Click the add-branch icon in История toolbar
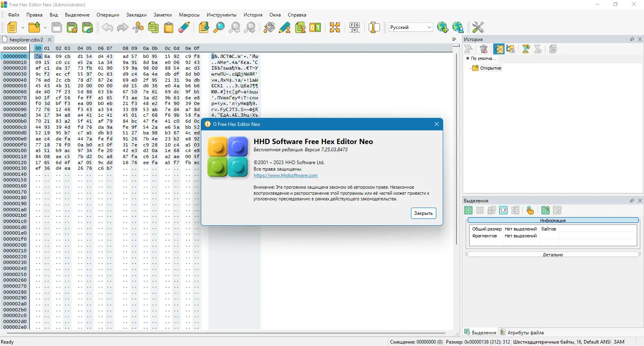The image size is (644, 346). [511, 49]
